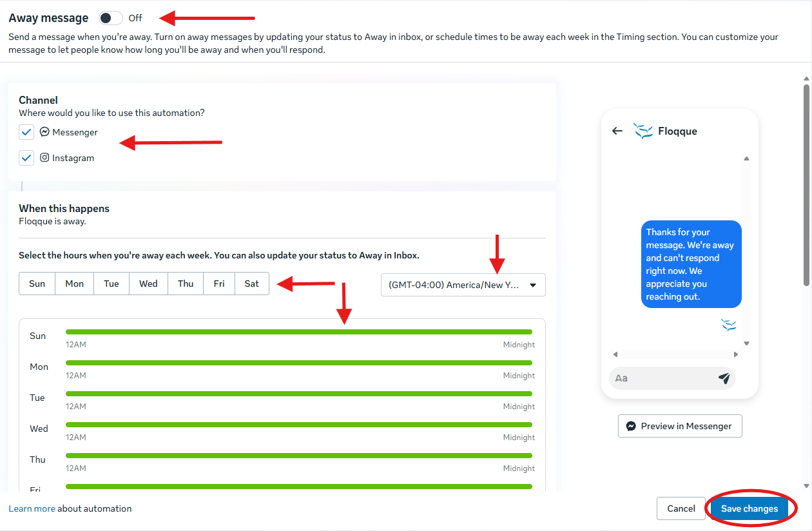Click the Wednesday green schedule bar
The height and width of the screenshot is (531, 812).
299,425
